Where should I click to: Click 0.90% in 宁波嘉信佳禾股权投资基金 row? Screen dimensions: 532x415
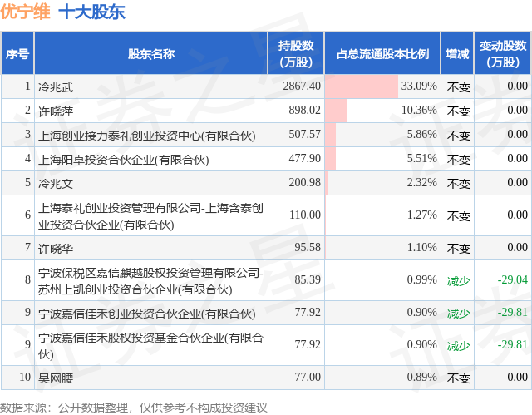point(421,344)
